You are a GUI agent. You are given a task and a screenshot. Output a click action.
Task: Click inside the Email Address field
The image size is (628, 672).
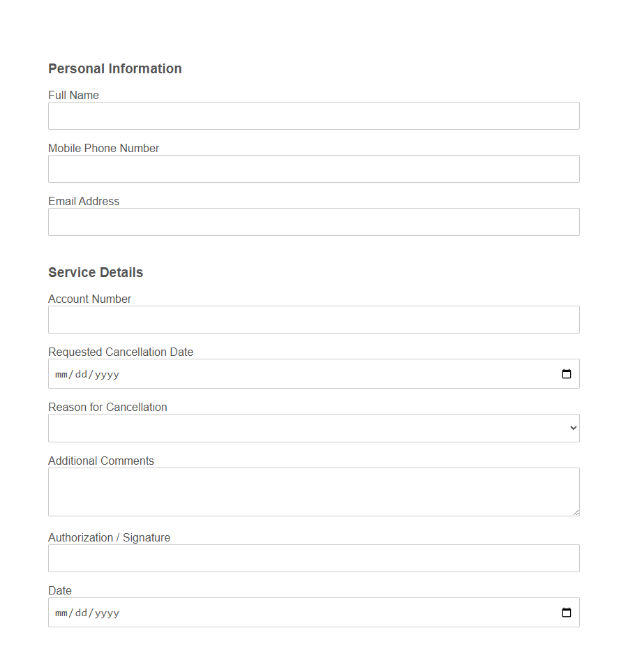pyautogui.click(x=314, y=222)
